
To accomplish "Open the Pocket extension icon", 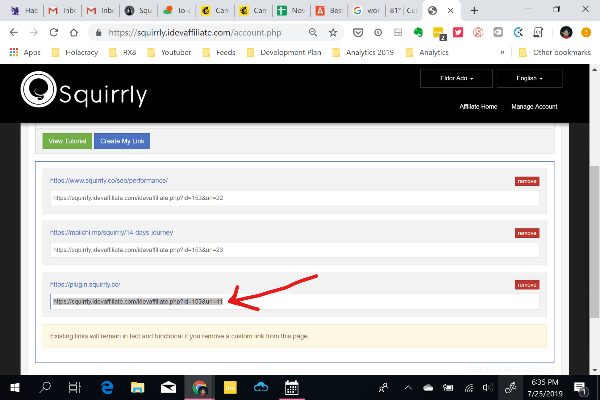I will click(358, 33).
